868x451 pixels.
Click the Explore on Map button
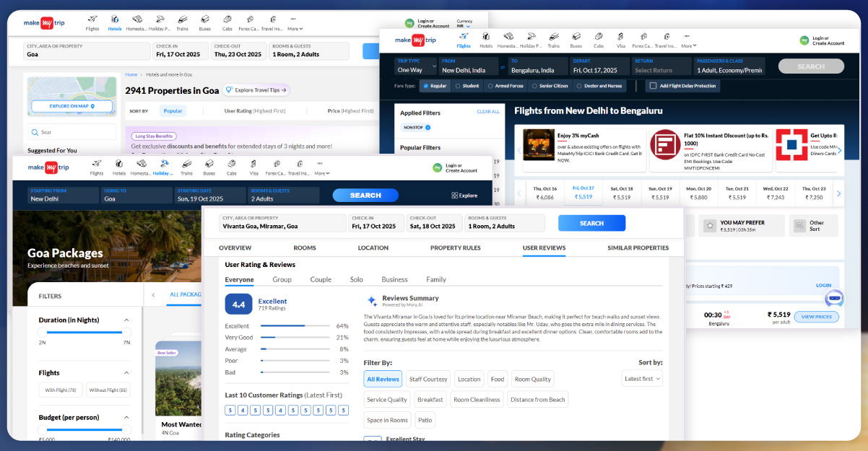pos(71,106)
